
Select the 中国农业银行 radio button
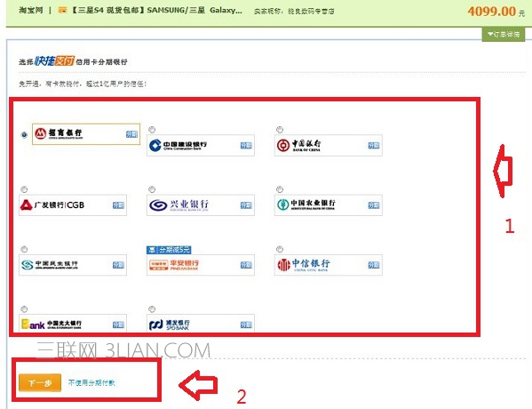click(x=280, y=189)
